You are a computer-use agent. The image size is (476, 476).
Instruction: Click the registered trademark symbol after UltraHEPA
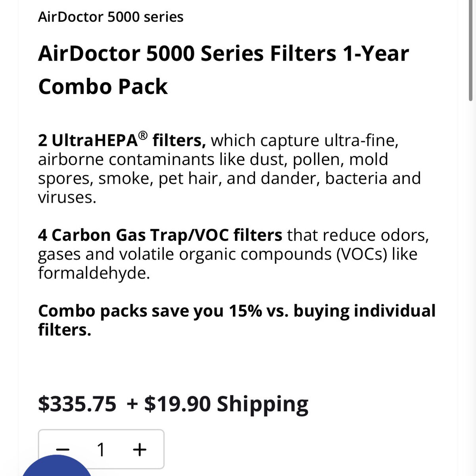143,136
